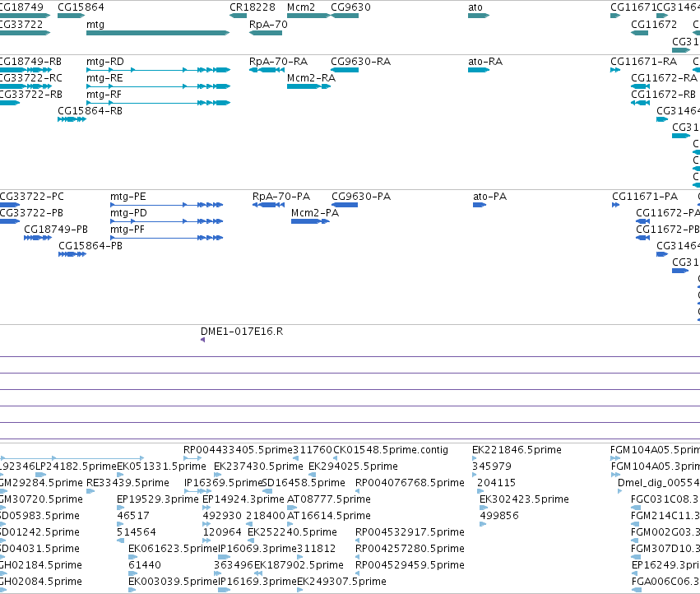Select transcript Mcm2-RA label
Screen dimensions: 700x594
[311, 77]
